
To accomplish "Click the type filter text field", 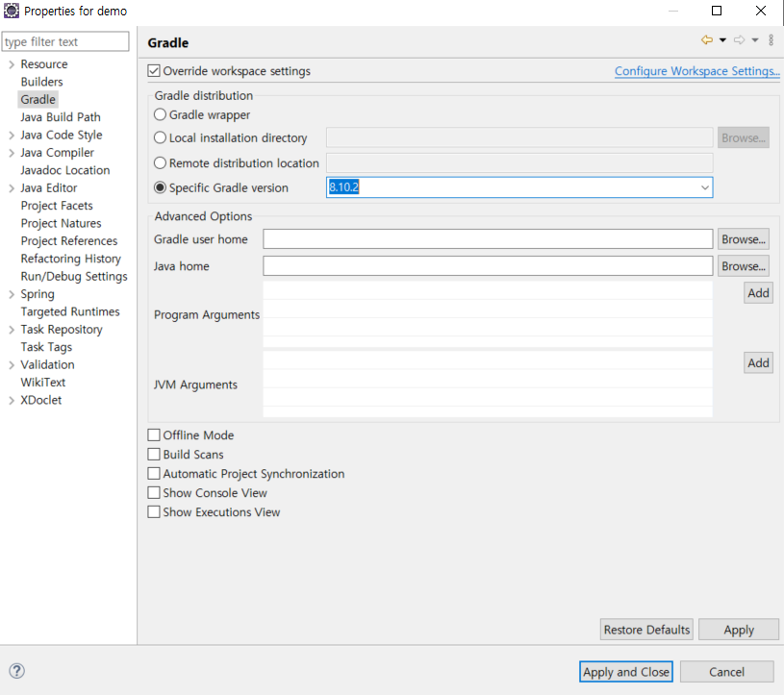I will pos(65,41).
